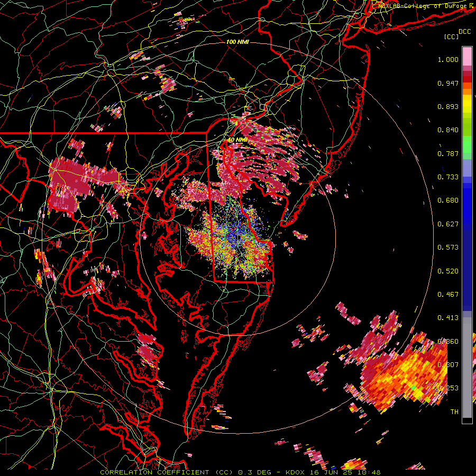Viewport: 476px width, 476px height.
Task: Click the CORRELATION COEFFICIENT (CC) caption text
Action: pyautogui.click(x=167, y=472)
